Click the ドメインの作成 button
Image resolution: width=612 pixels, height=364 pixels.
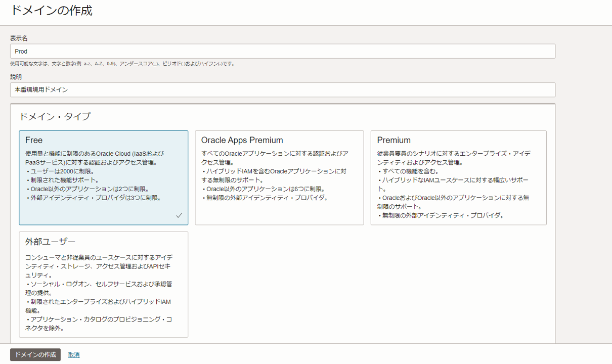[x=35, y=355]
